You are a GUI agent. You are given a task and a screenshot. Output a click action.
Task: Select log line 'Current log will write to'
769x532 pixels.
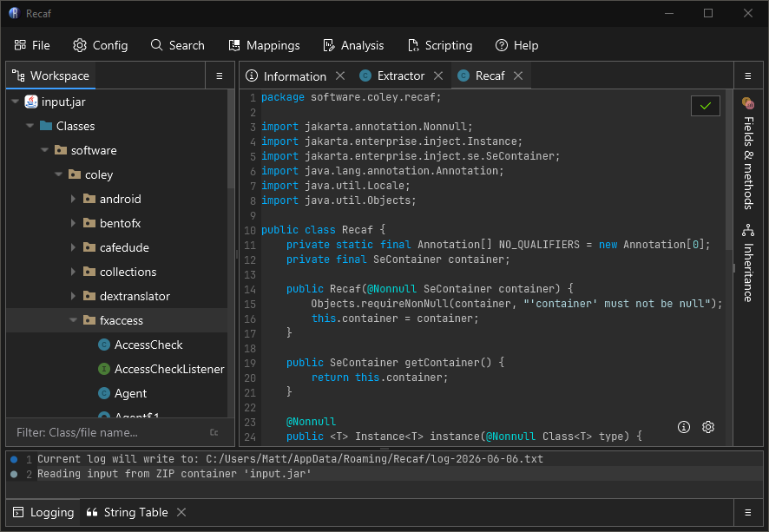384,459
